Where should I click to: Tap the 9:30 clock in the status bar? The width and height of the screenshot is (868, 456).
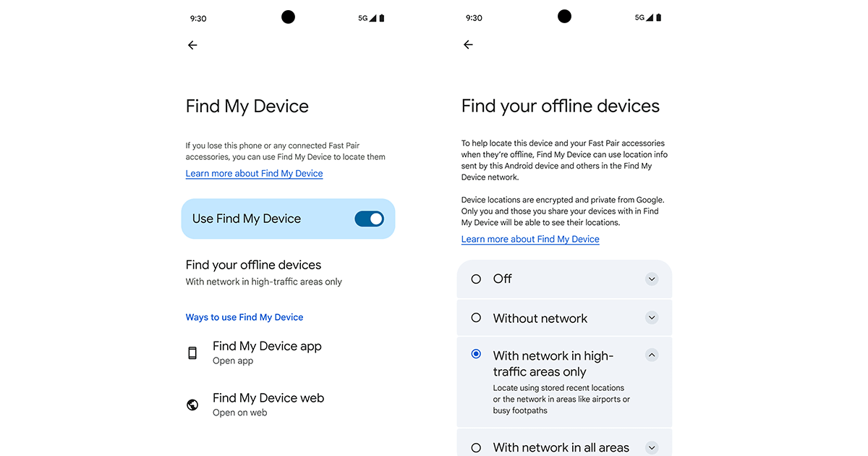(197, 17)
